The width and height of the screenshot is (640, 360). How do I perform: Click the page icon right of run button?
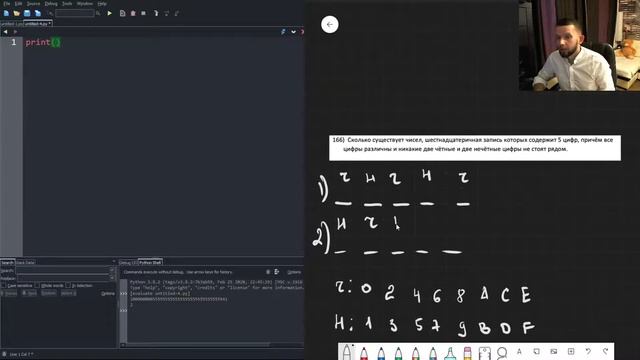click(x=122, y=13)
